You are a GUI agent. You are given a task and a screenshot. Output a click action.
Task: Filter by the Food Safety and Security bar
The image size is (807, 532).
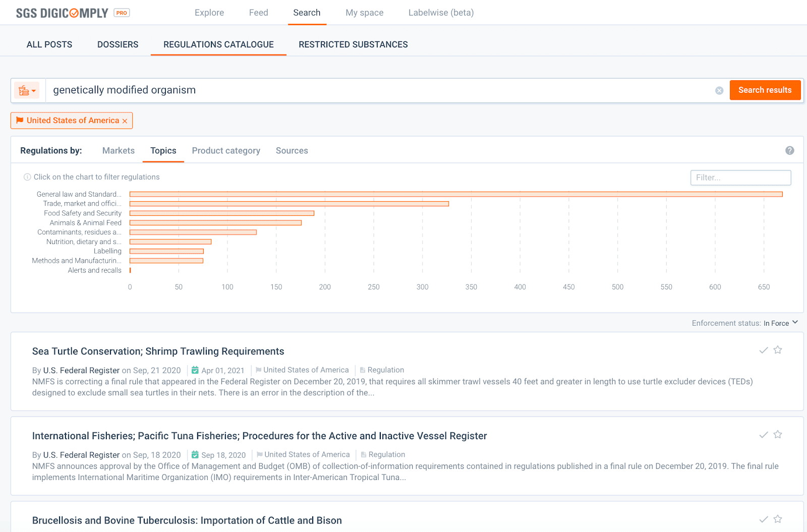coord(222,213)
